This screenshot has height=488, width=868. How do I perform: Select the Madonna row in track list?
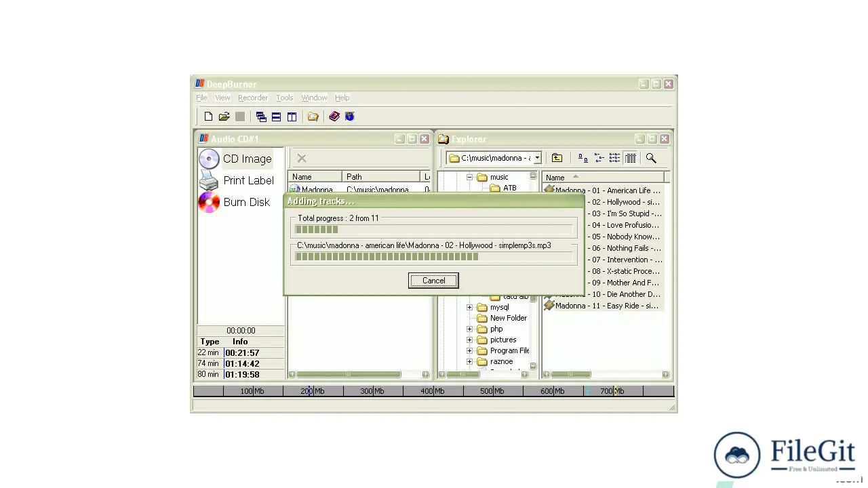pos(359,190)
